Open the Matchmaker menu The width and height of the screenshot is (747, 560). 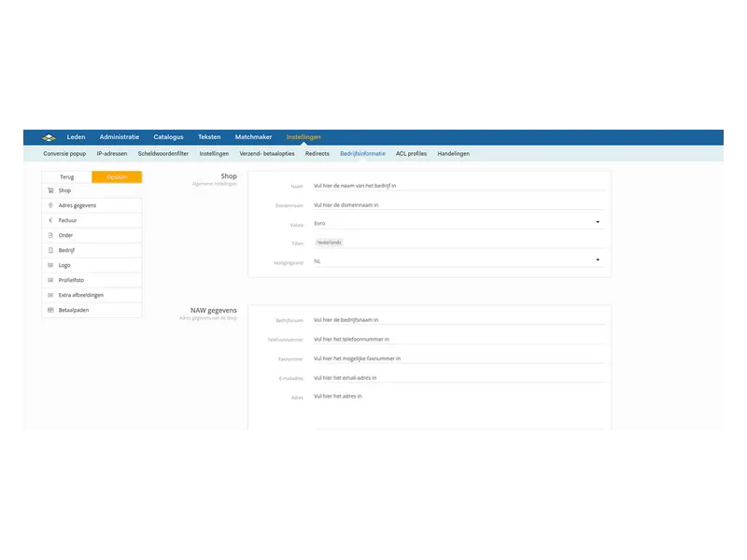click(x=253, y=137)
